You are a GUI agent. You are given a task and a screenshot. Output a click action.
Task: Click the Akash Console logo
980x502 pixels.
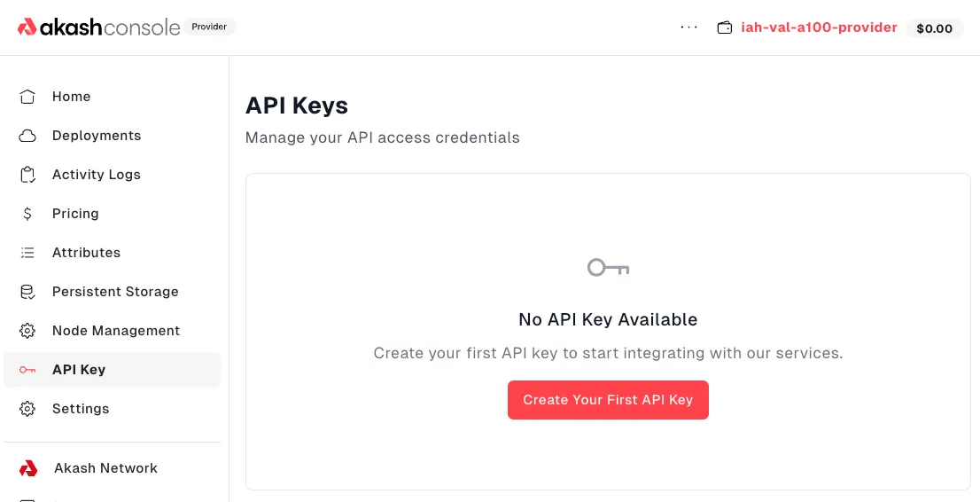pyautogui.click(x=98, y=27)
